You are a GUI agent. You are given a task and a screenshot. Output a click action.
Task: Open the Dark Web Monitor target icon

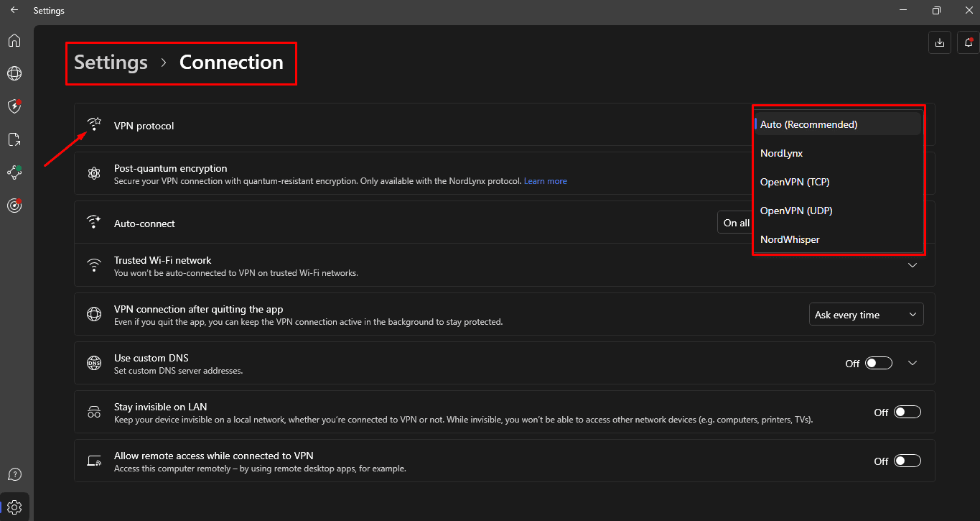click(x=14, y=206)
